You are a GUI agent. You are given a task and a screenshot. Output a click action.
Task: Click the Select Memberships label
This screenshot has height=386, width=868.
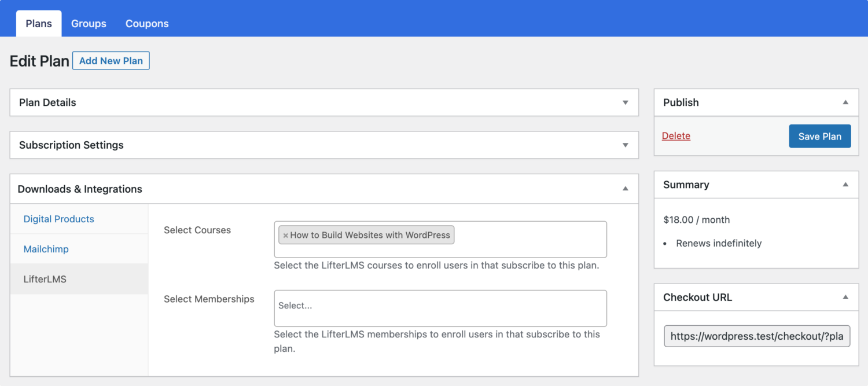point(209,299)
